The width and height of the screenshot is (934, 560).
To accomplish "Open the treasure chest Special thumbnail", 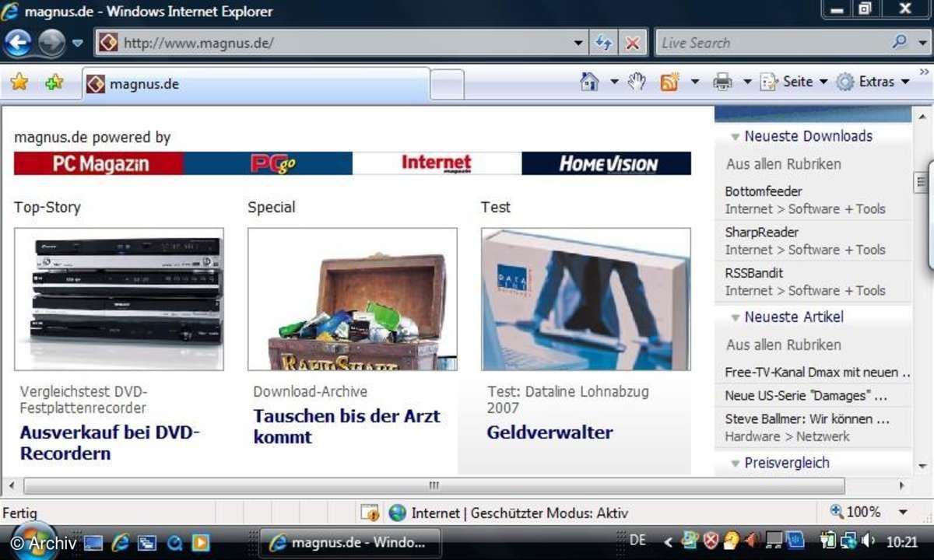I will [x=353, y=299].
